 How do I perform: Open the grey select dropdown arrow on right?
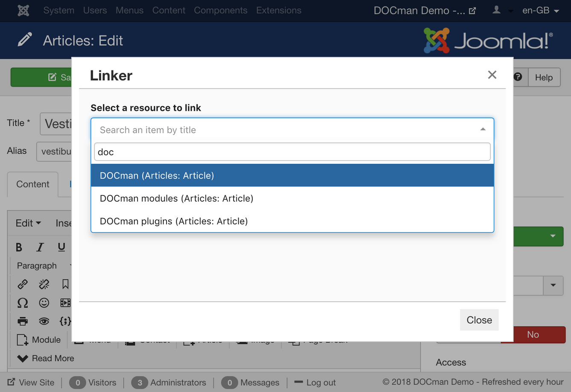(553, 285)
